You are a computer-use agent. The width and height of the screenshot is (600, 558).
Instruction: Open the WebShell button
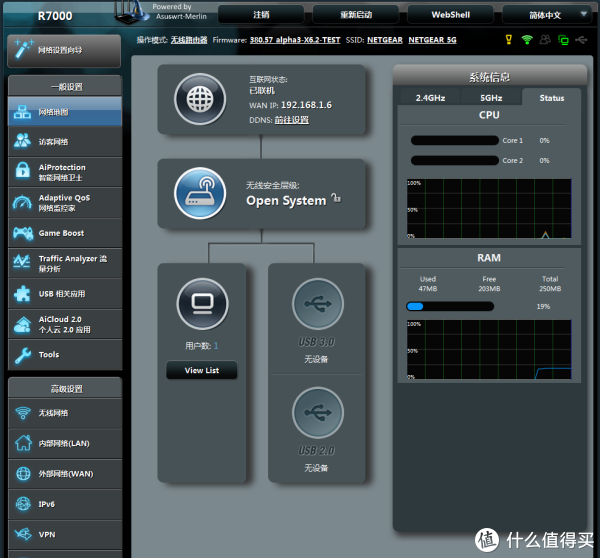[450, 15]
